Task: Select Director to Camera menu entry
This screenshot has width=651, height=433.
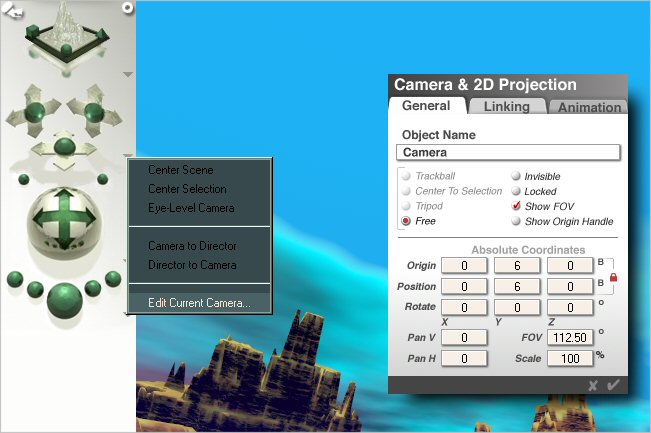Action: [x=192, y=265]
